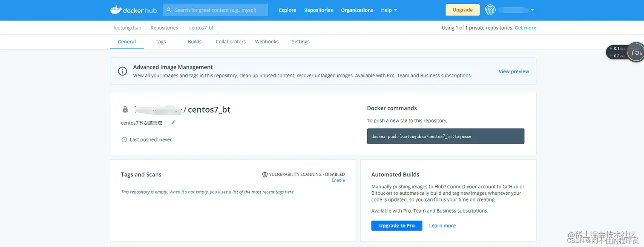Viewport: 644px width, 247px height.
Task: Click the centos7_bt repository title
Action: coord(209,110)
